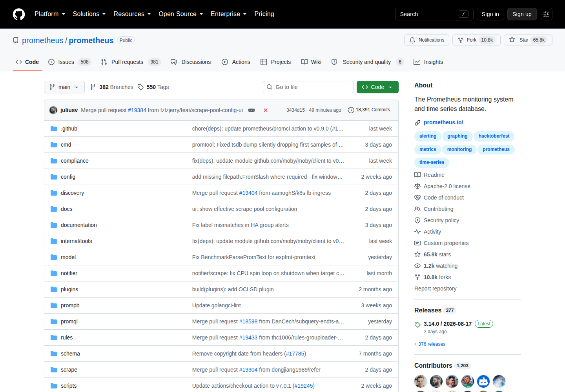Open the .github folder icon

54,129
